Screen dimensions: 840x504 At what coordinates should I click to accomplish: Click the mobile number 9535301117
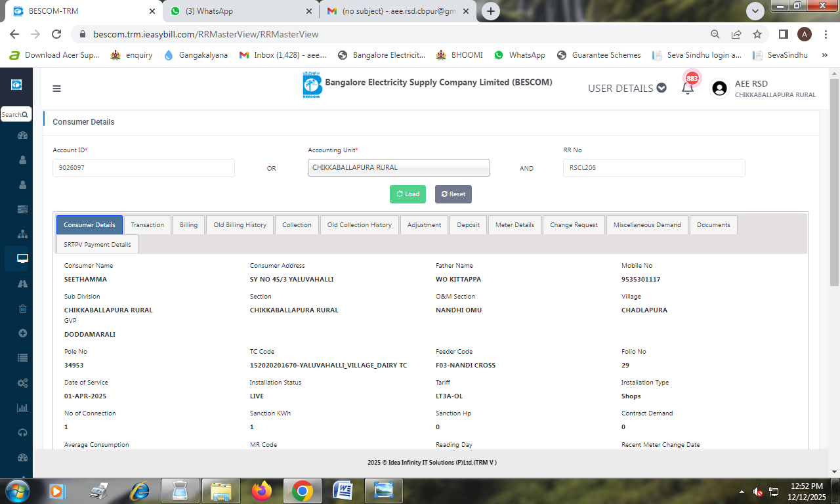coord(641,280)
